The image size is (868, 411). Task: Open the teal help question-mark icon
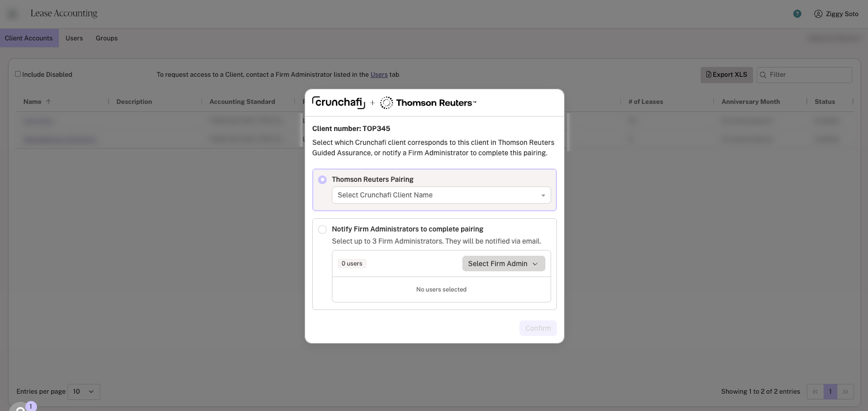tap(797, 14)
